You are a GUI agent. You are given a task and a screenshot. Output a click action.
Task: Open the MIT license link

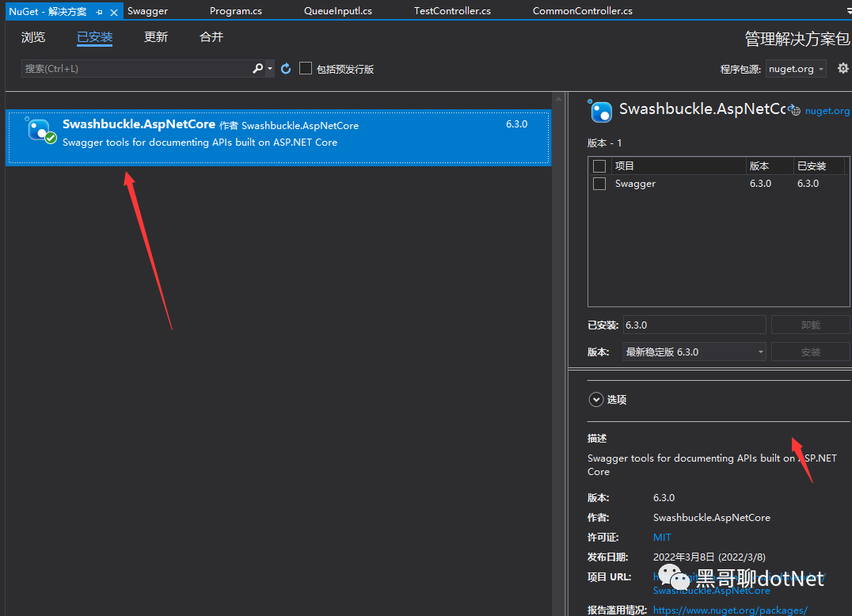(x=662, y=538)
